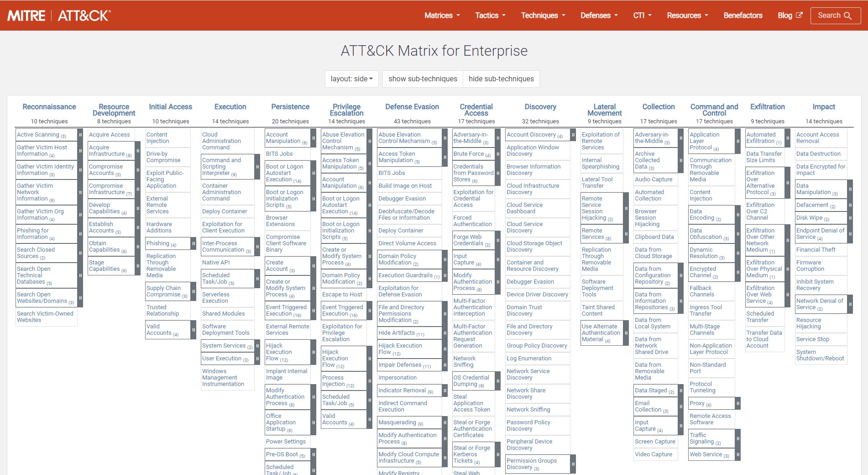Click the "show sub-techniques" button

coord(423,79)
